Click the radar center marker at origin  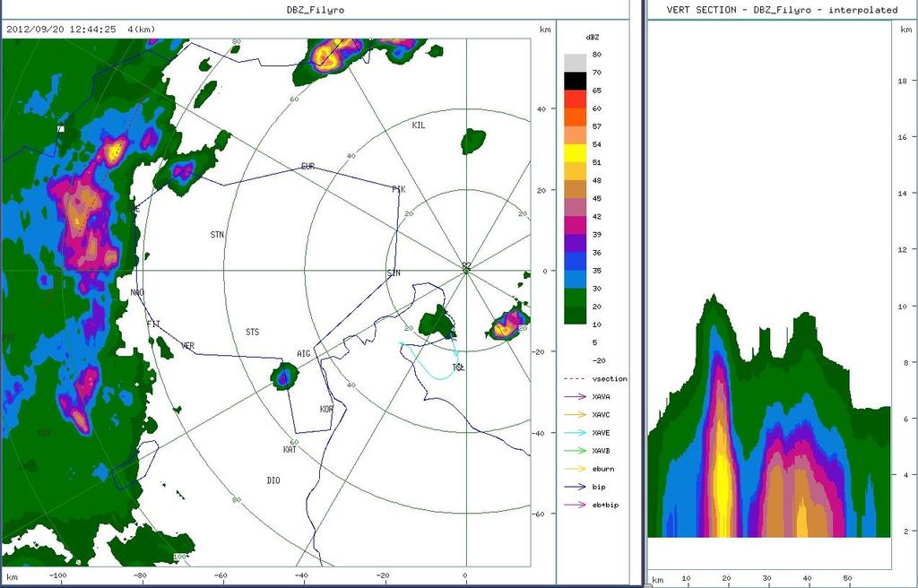tap(466, 270)
